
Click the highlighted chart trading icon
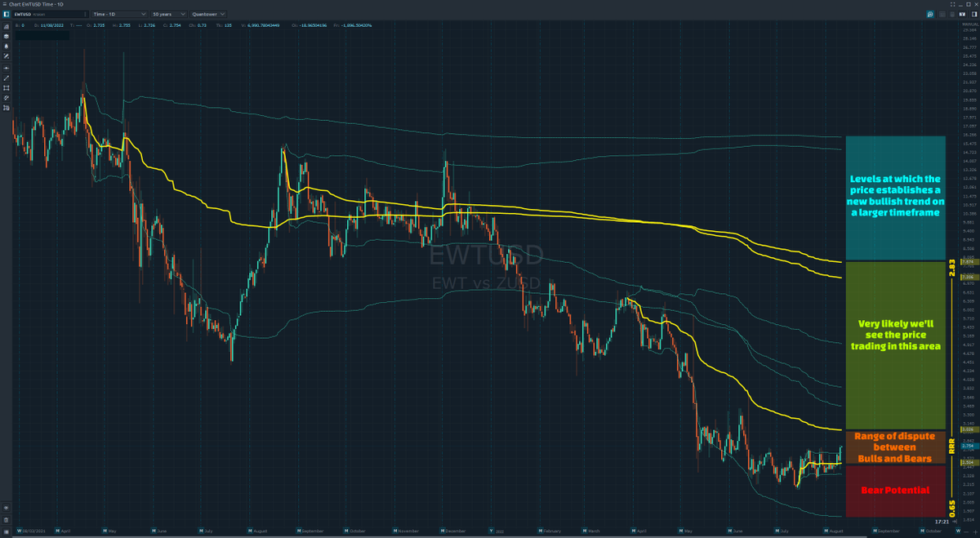pyautogui.click(x=930, y=14)
